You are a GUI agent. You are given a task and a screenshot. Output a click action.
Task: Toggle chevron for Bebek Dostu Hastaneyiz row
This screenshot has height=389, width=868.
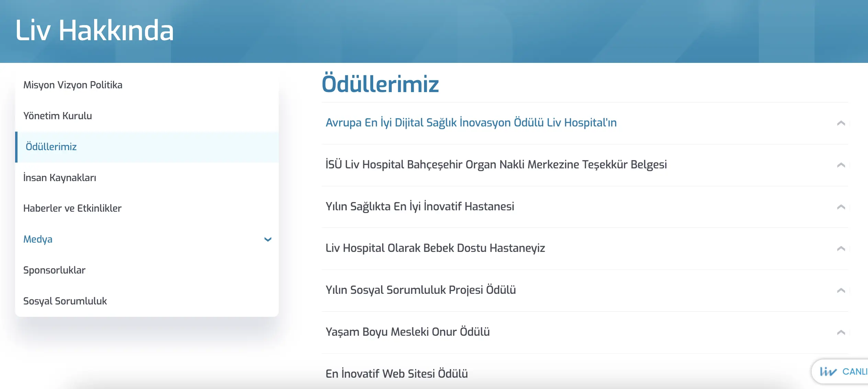point(841,248)
